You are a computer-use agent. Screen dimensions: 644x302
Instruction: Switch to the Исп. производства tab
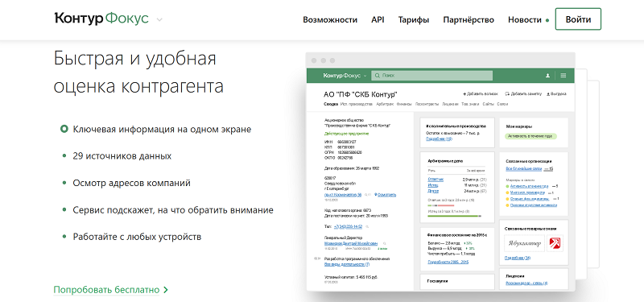(357, 105)
